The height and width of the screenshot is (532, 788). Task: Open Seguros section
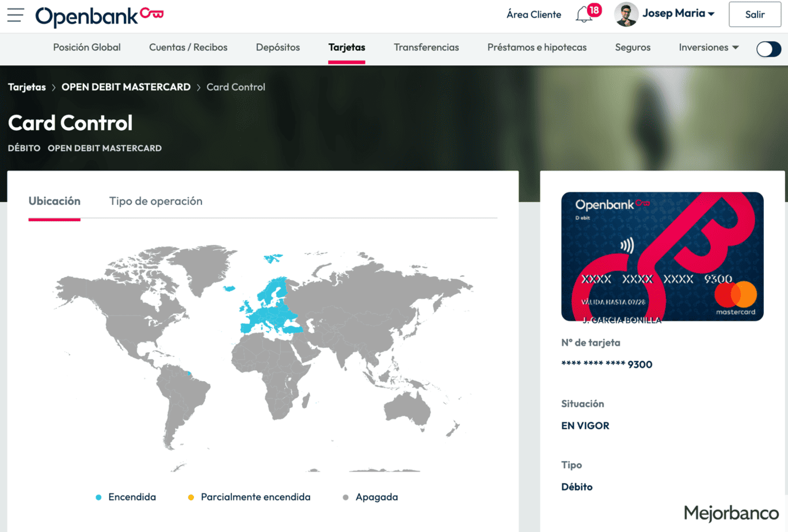[633, 47]
